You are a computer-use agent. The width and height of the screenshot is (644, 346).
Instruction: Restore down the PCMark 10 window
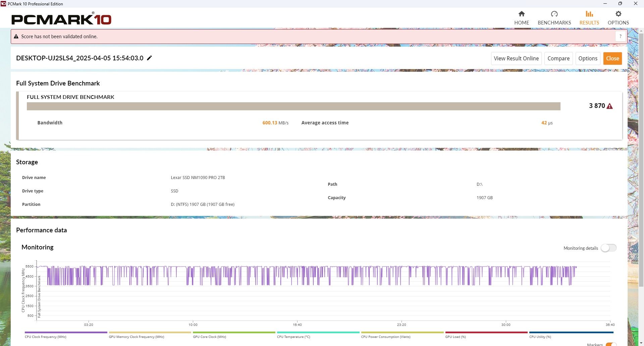coord(620,4)
